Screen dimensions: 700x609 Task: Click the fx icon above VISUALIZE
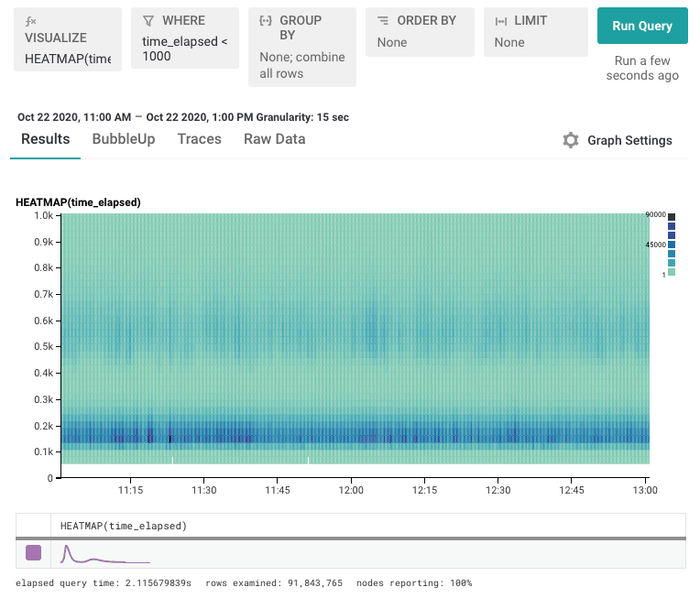[x=30, y=20]
